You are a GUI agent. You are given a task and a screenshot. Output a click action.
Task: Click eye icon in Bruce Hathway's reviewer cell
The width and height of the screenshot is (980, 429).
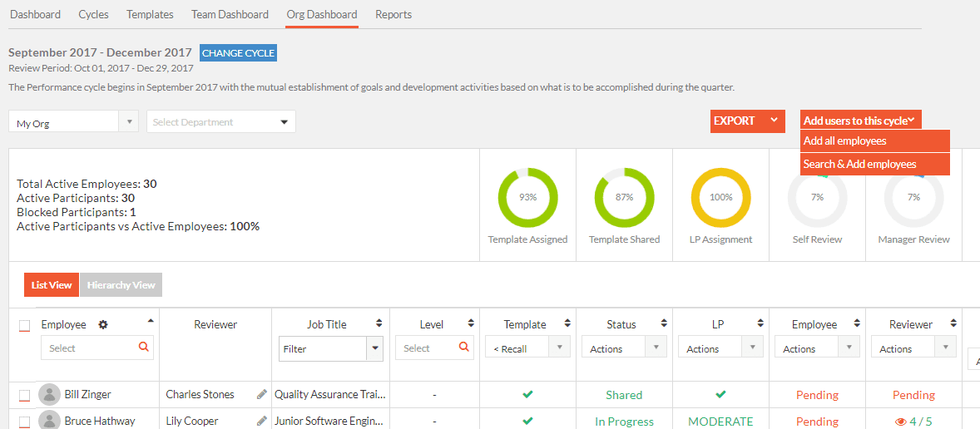tap(901, 422)
